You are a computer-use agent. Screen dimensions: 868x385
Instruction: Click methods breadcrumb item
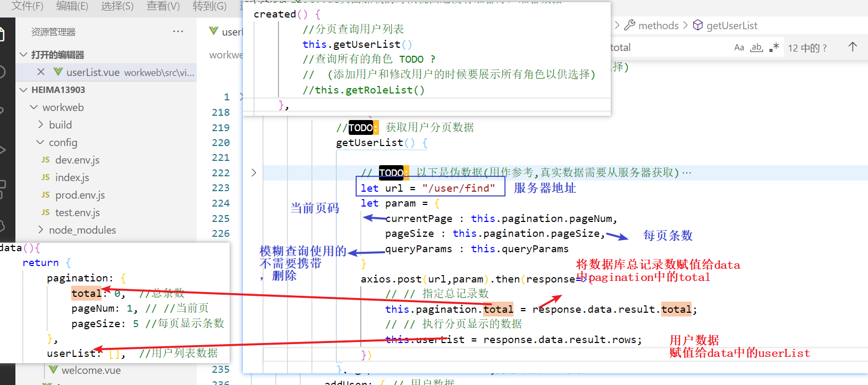coord(658,25)
